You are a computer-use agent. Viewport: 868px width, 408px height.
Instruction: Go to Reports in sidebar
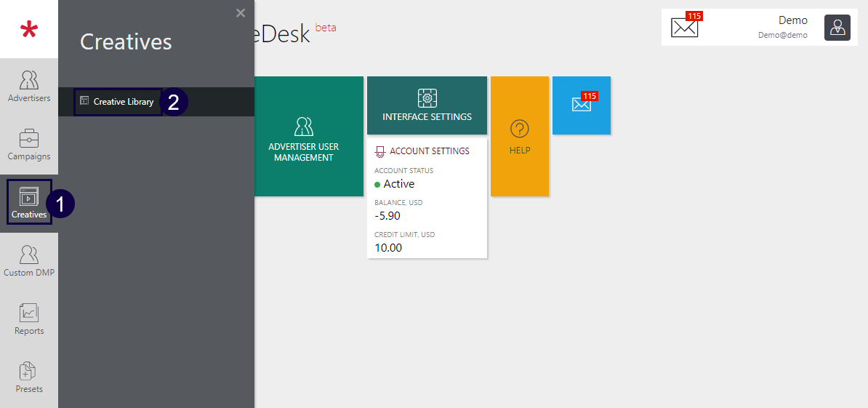[29, 319]
